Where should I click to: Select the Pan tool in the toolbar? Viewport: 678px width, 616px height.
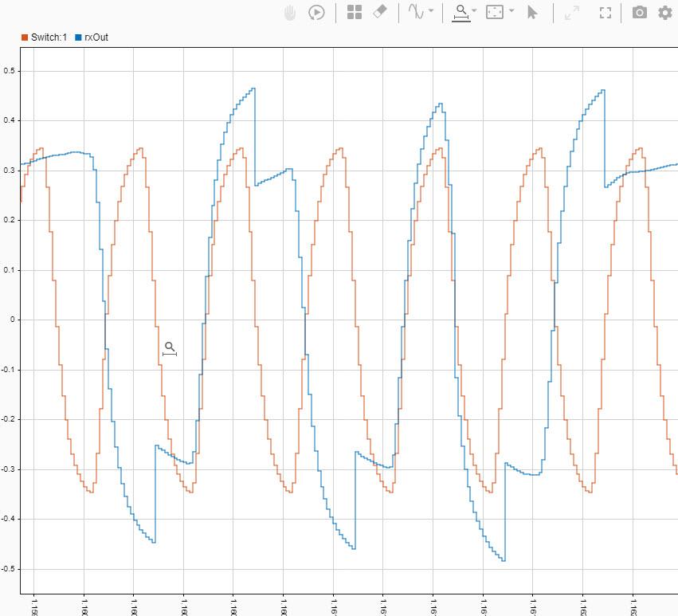coord(288,12)
